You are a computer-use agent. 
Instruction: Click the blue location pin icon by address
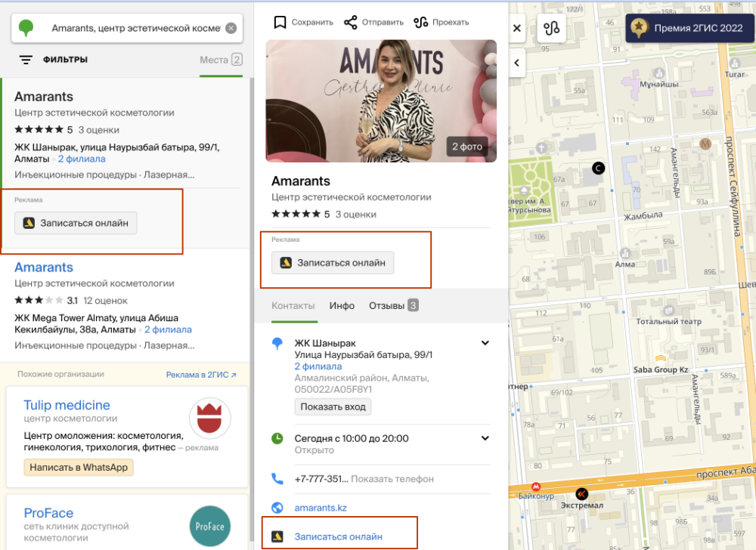tap(277, 344)
